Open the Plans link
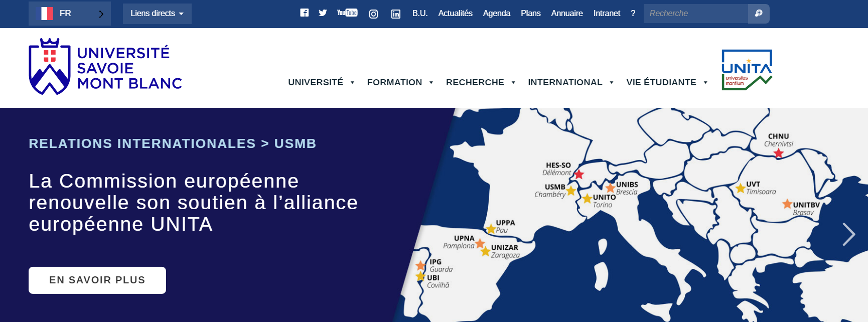This screenshot has width=868, height=322. click(530, 14)
